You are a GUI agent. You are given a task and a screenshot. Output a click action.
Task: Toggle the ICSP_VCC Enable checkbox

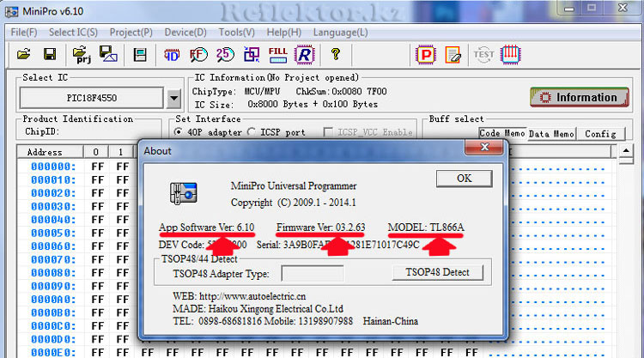coord(328,132)
